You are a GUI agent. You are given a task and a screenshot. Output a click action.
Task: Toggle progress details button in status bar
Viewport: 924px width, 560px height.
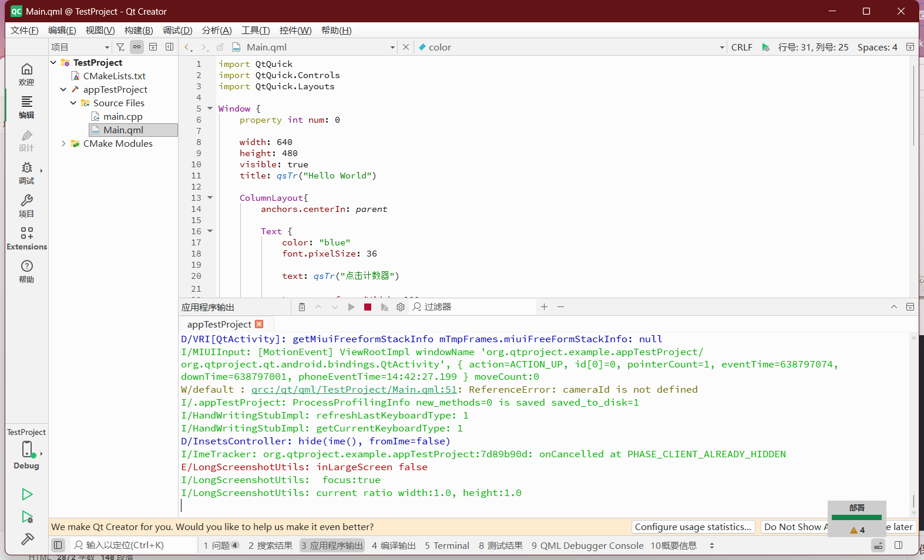(878, 545)
